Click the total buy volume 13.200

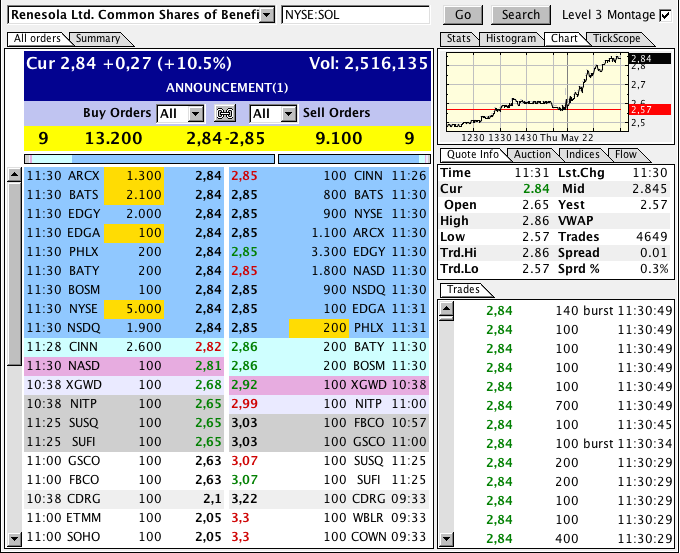(113, 138)
